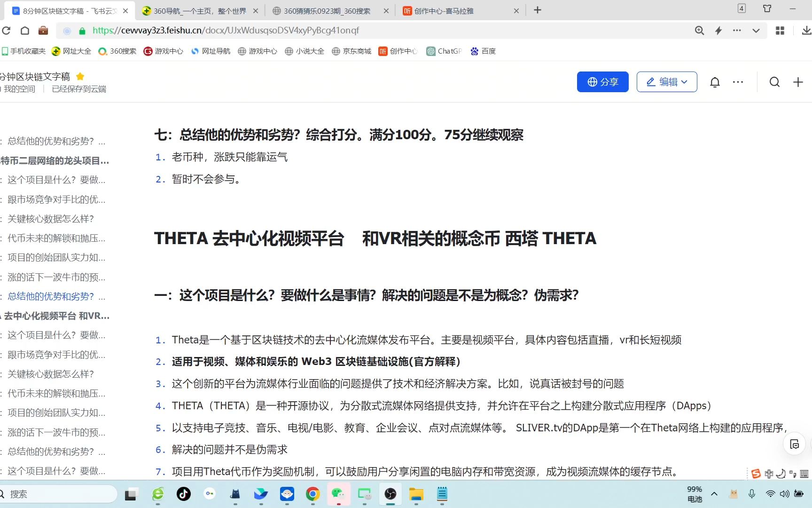Open WeChat from the taskbar
This screenshot has width=812, height=508.
click(338, 494)
